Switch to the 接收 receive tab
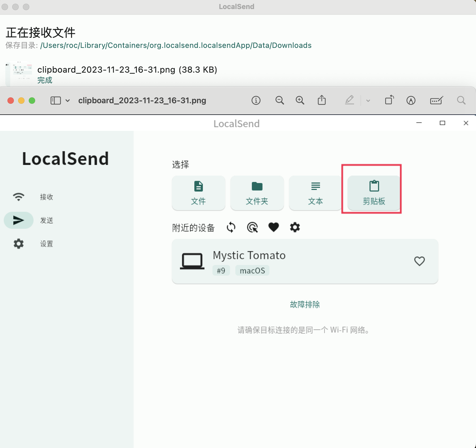The height and width of the screenshot is (448, 476). click(33, 197)
